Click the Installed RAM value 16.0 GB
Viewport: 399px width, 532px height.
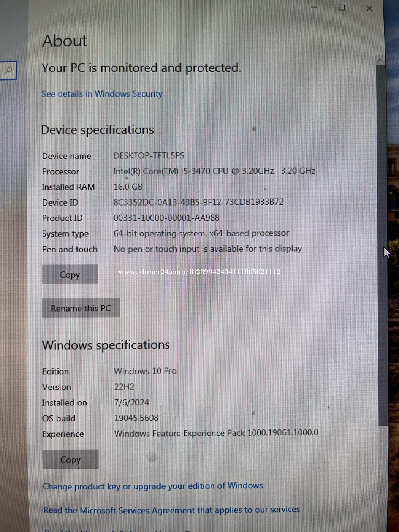(128, 187)
